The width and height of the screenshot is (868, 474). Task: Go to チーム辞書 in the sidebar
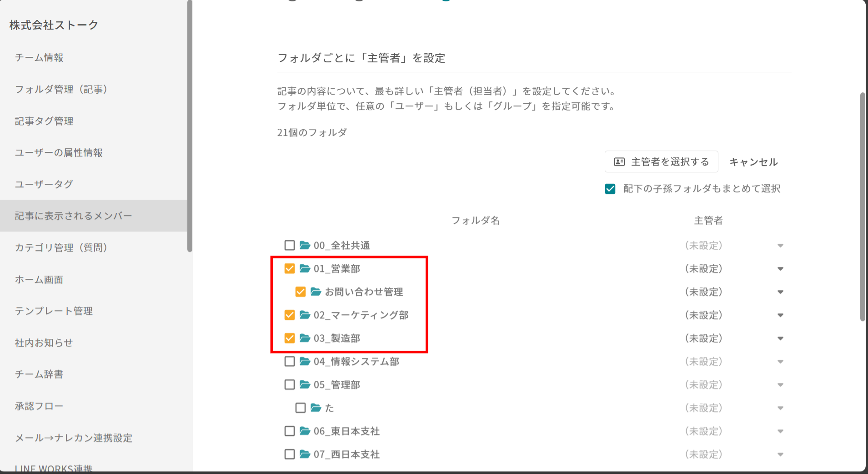(39, 374)
